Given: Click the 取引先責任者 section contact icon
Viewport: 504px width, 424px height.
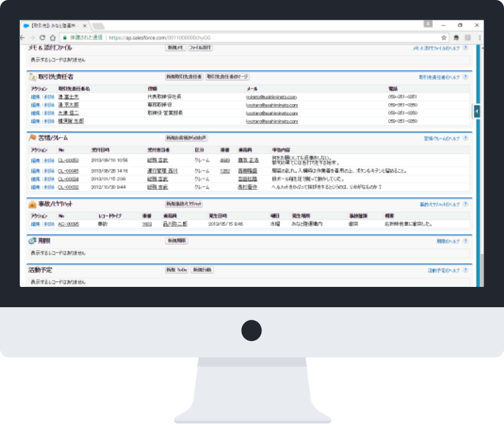Looking at the screenshot, I should click(32, 77).
